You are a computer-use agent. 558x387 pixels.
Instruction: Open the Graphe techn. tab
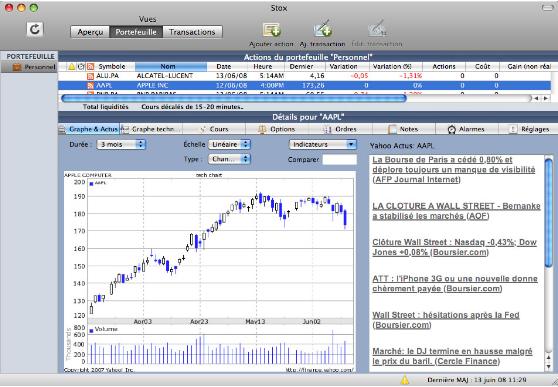pos(151,129)
